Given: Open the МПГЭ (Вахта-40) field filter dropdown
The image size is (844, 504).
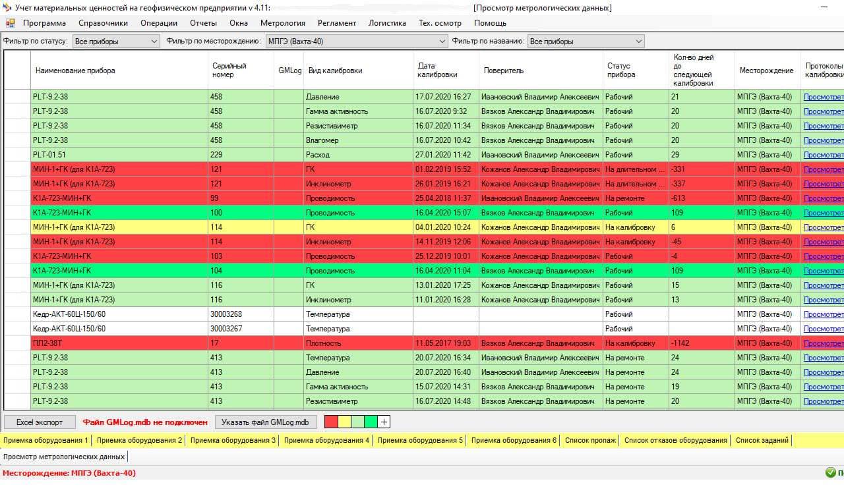Looking at the screenshot, I should [x=356, y=41].
